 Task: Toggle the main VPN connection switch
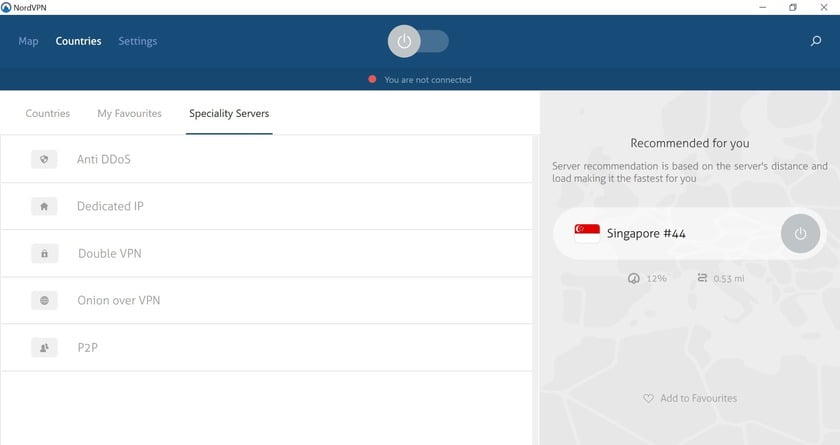click(x=418, y=41)
